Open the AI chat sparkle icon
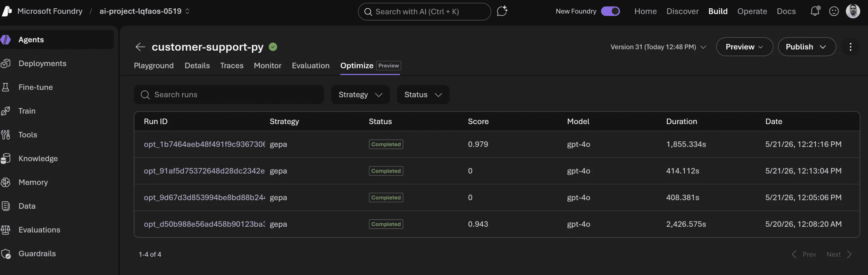The image size is (868, 275). tap(502, 11)
